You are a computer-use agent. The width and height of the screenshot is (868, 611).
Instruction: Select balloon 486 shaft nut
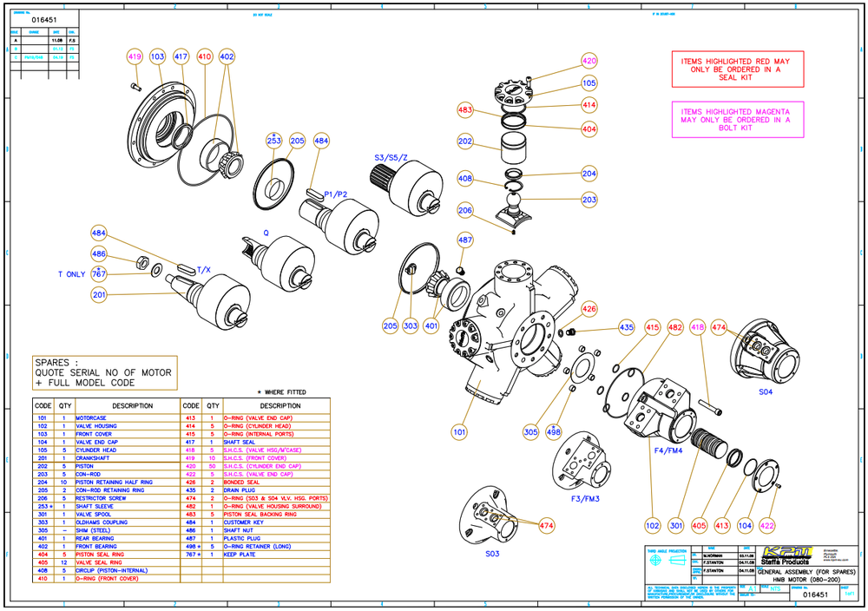[99, 254]
